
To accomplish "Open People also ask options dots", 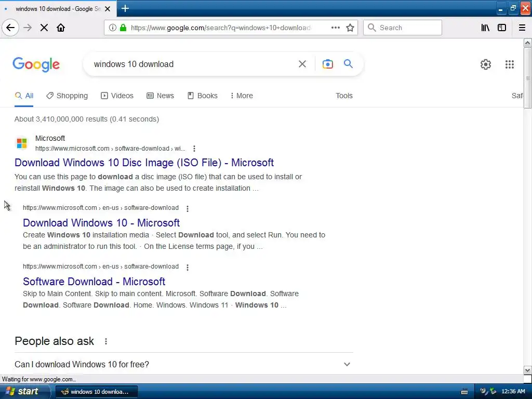I will click(106, 341).
